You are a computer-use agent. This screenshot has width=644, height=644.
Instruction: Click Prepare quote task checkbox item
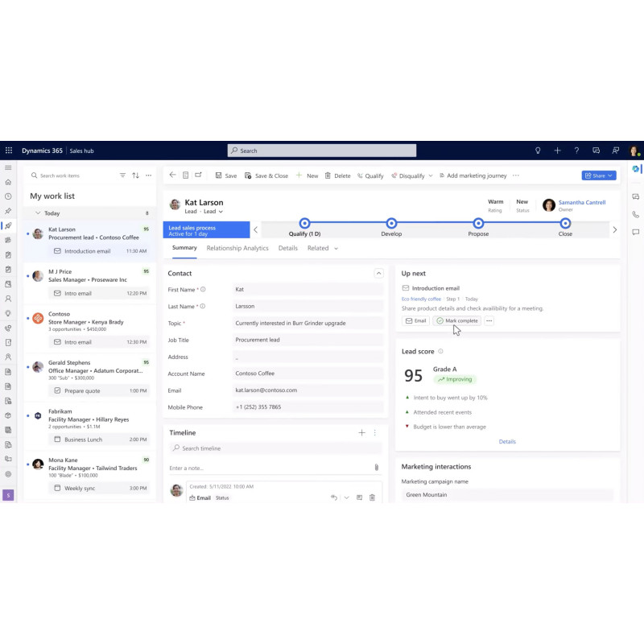(99, 390)
